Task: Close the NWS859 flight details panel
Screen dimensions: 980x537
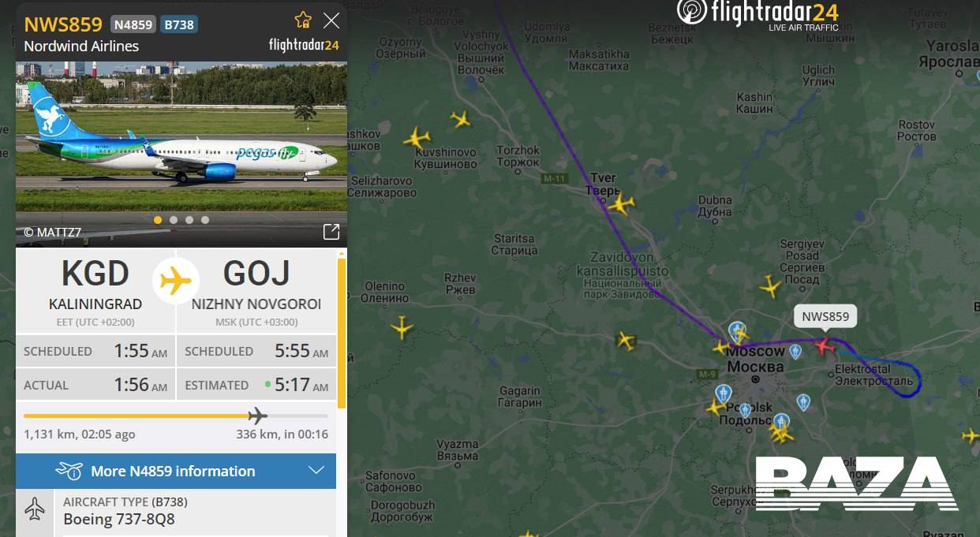Action: click(331, 21)
